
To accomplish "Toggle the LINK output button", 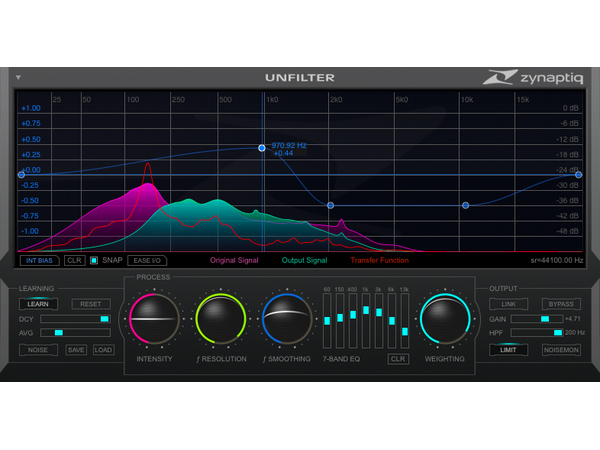I will click(x=508, y=304).
